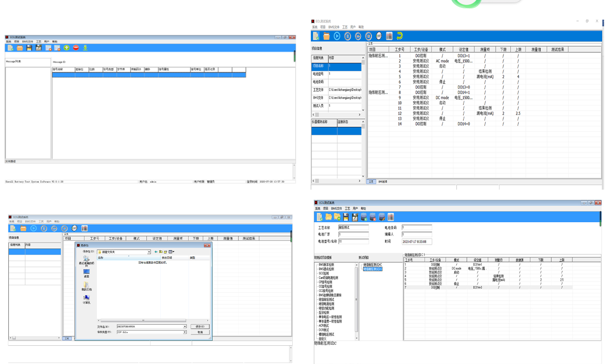Expand the 保存在 folder dropdown
The height and width of the screenshot is (364, 610).
pyautogui.click(x=149, y=252)
